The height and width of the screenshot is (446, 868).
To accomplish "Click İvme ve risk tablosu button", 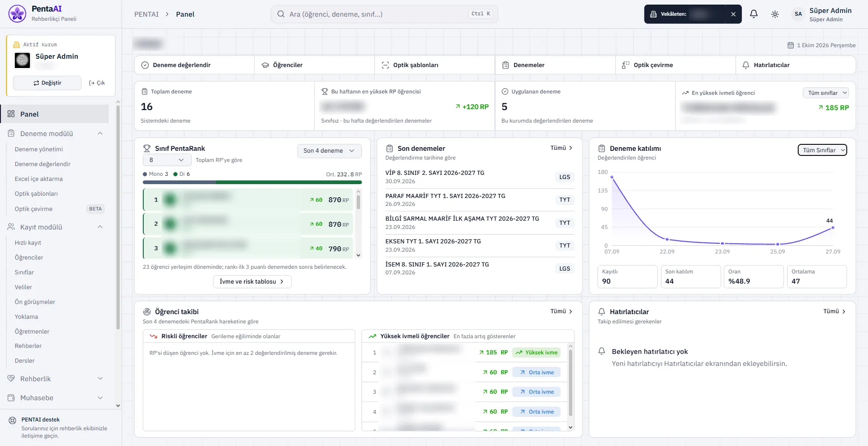I will coord(252,282).
